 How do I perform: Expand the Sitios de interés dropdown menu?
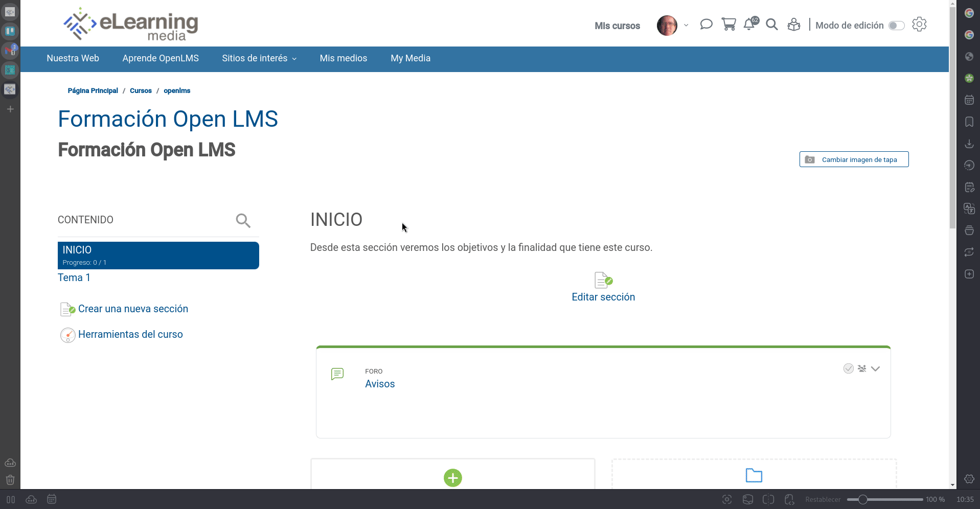259,58
